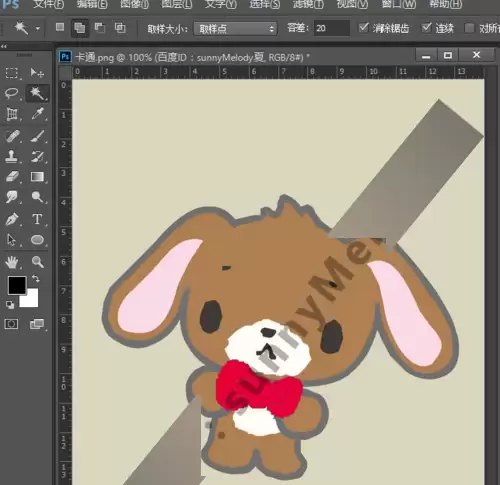This screenshot has height=485, width=500.
Task: Select the Gradient tool
Action: [x=37, y=177]
